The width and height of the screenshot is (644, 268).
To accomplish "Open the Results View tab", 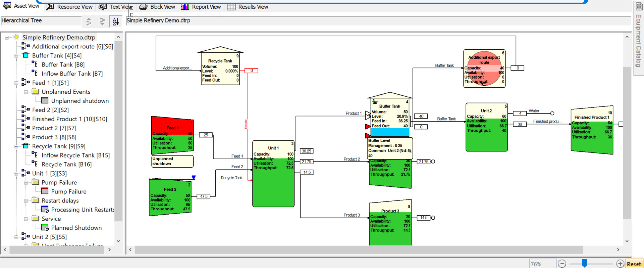I will [x=248, y=7].
